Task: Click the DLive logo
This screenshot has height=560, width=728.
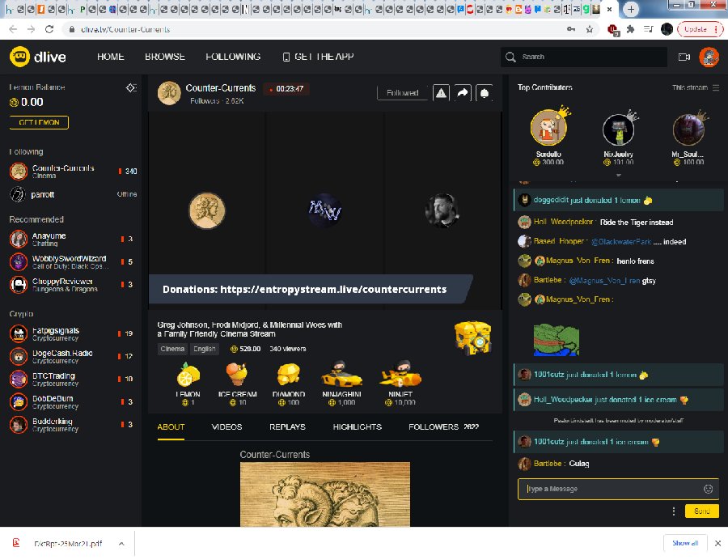Action: [38, 57]
